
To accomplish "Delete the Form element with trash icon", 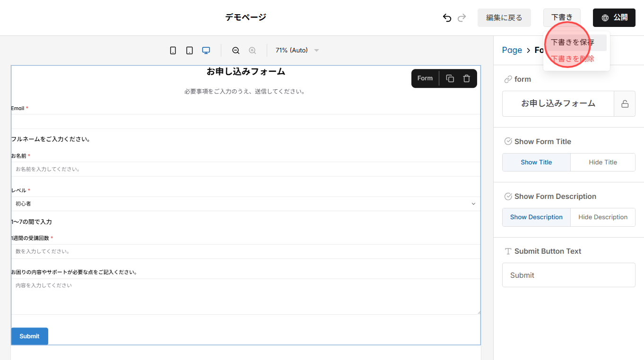I will click(467, 78).
